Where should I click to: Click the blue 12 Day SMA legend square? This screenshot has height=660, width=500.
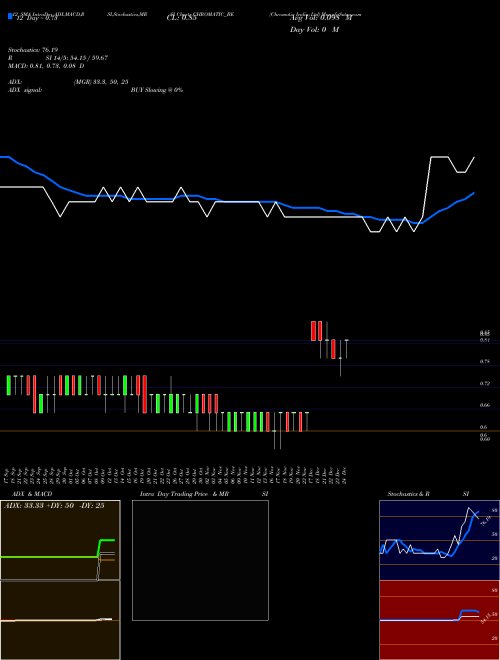click(10, 16)
